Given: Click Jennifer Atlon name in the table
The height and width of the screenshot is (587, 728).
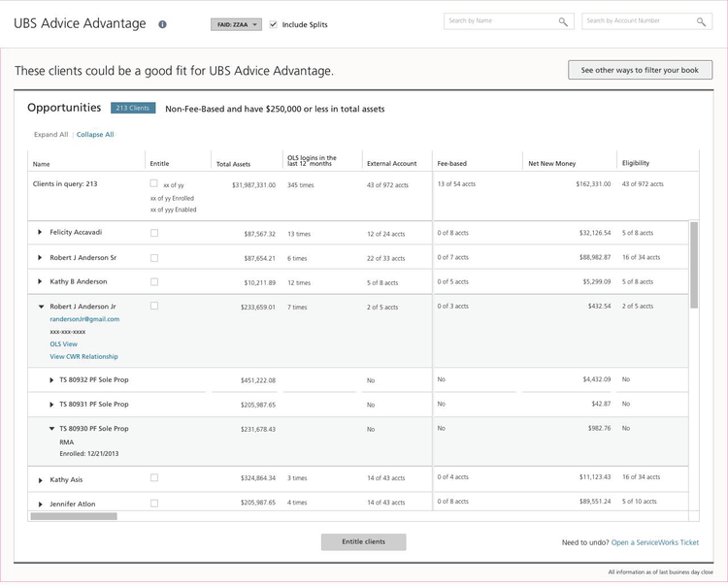Looking at the screenshot, I should pos(73,504).
